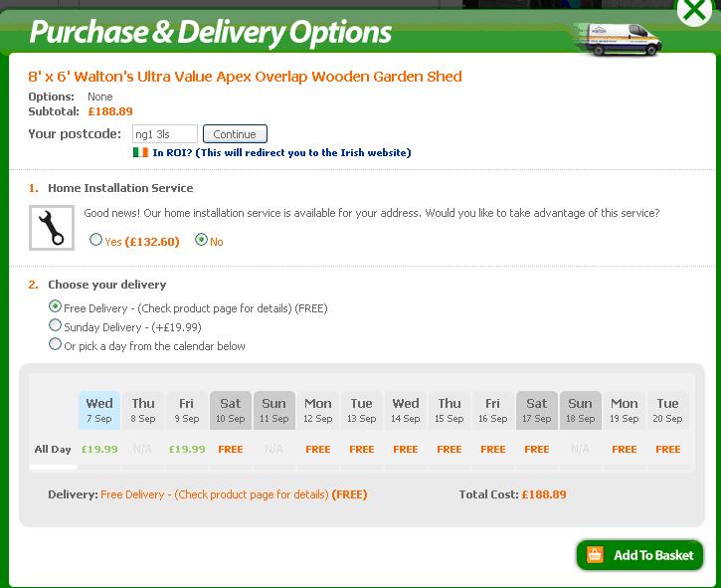Pick the Sat 10 Sep calendar day

coord(231,410)
